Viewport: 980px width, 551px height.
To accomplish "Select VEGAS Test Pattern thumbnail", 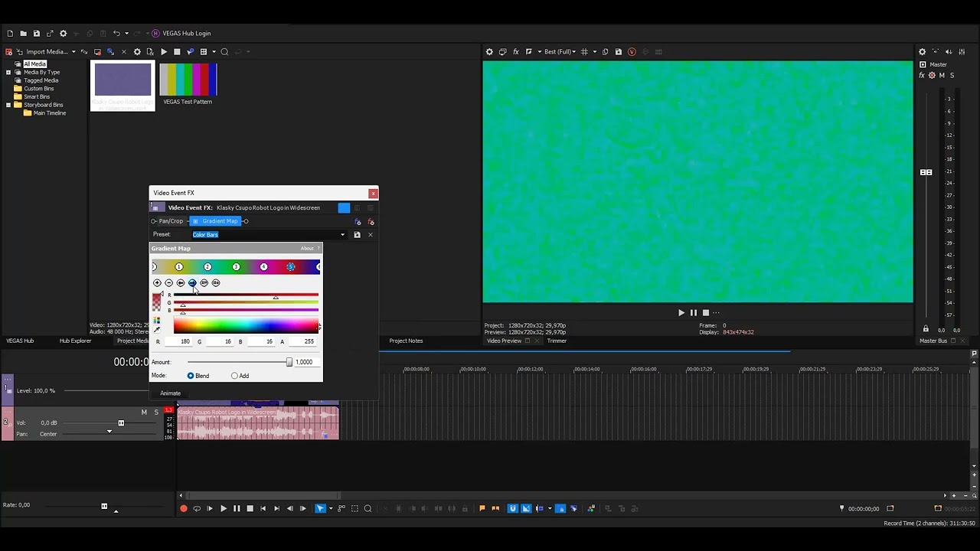I will pyautogui.click(x=188, y=84).
